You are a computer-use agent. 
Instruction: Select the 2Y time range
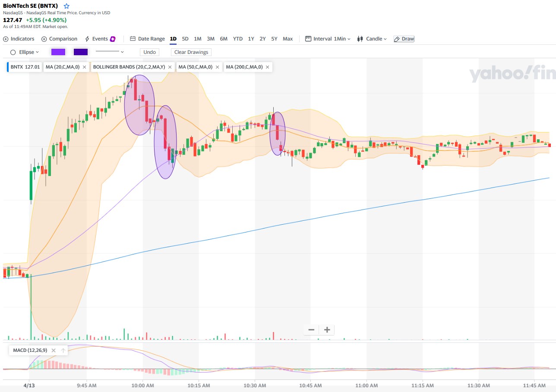coord(262,39)
